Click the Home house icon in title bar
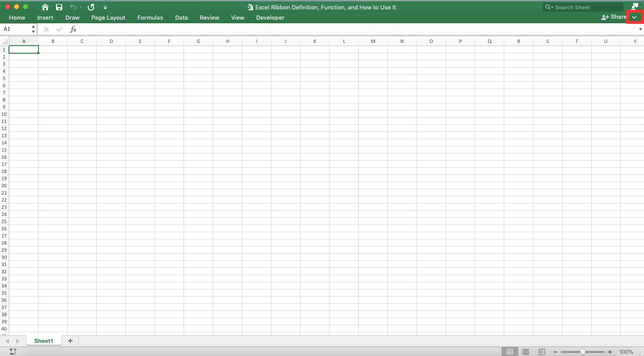 (x=45, y=7)
